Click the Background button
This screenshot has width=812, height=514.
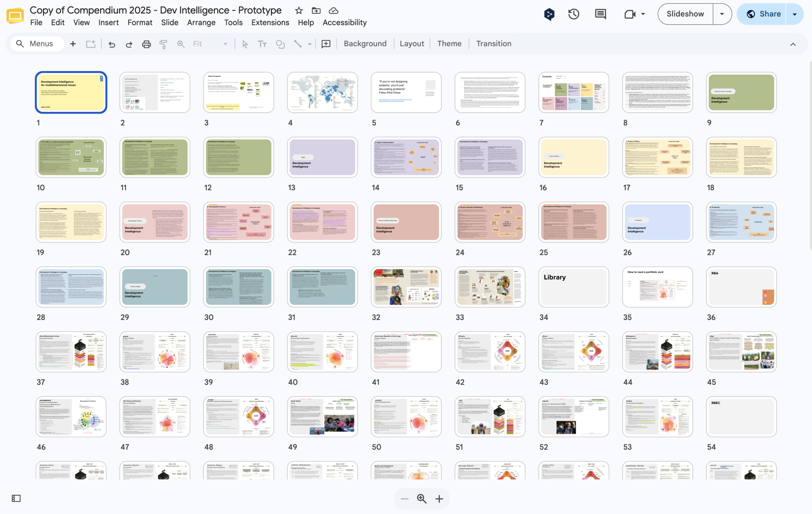coord(365,44)
